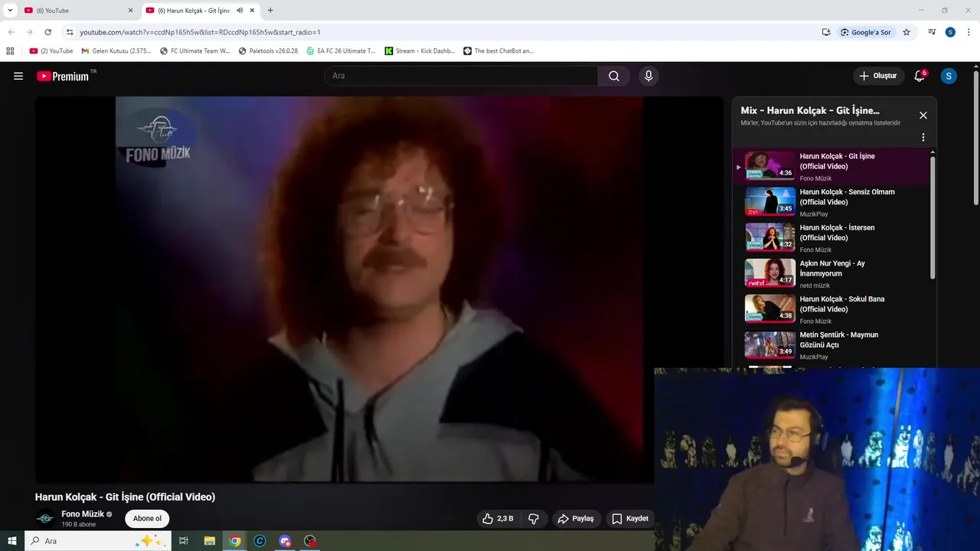Open the Mix playlist three-dot options
The width and height of the screenshot is (980, 551).
[923, 138]
